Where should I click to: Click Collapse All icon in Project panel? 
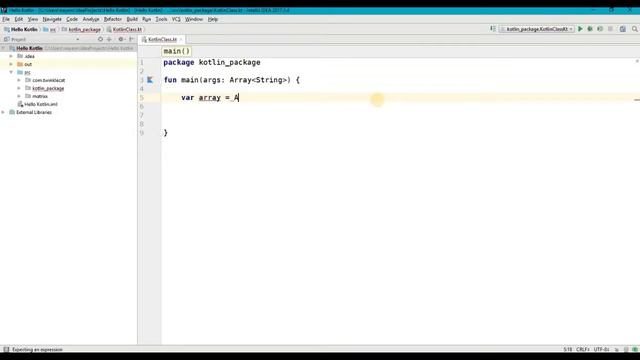[x=109, y=39]
